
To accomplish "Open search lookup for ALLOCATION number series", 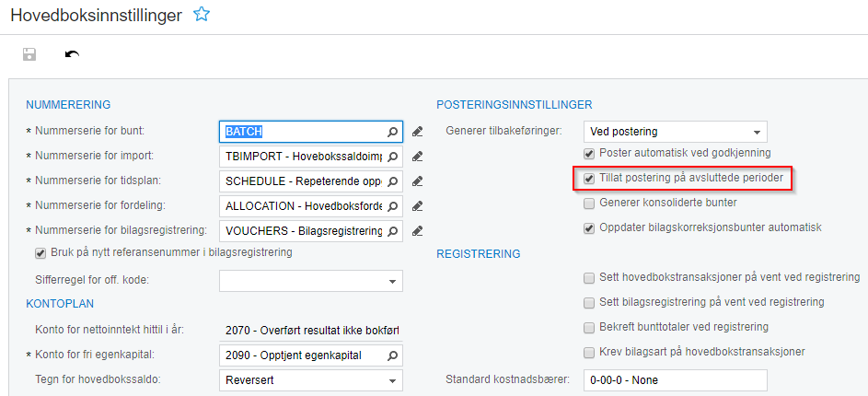I will pyautogui.click(x=392, y=206).
